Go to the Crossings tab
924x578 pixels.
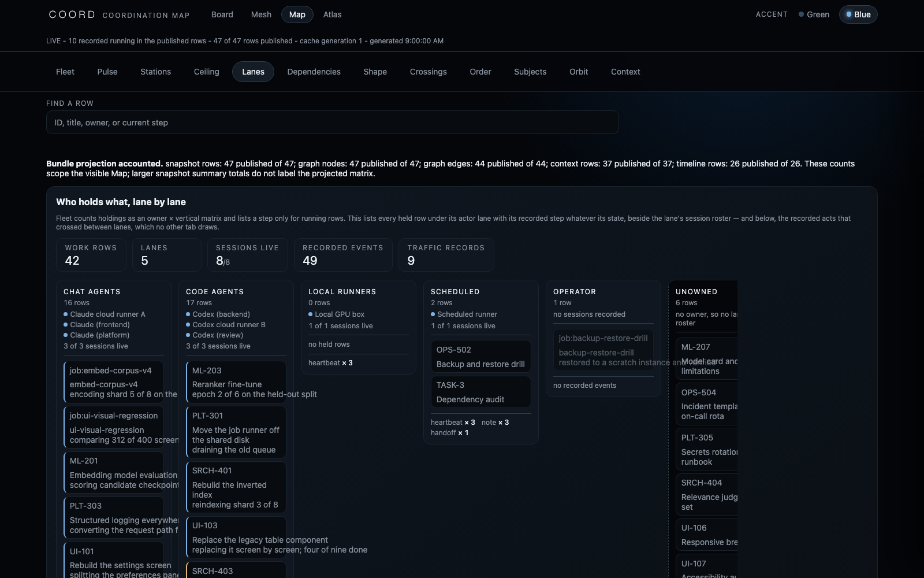tap(429, 72)
